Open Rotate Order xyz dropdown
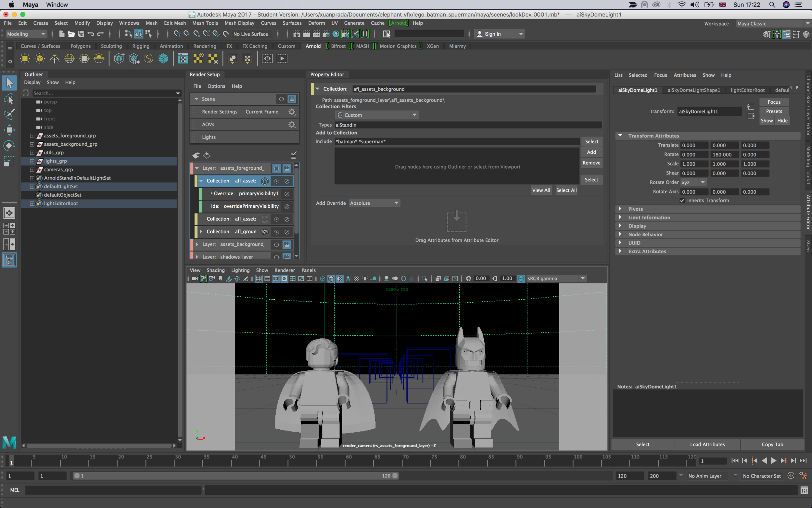Screen dimensions: 812x508 693,182
